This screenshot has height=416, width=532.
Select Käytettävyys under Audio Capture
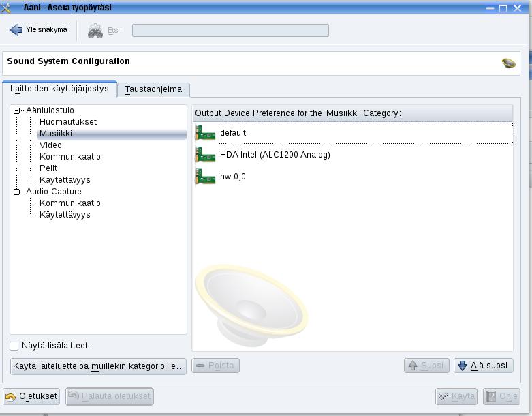click(x=65, y=215)
